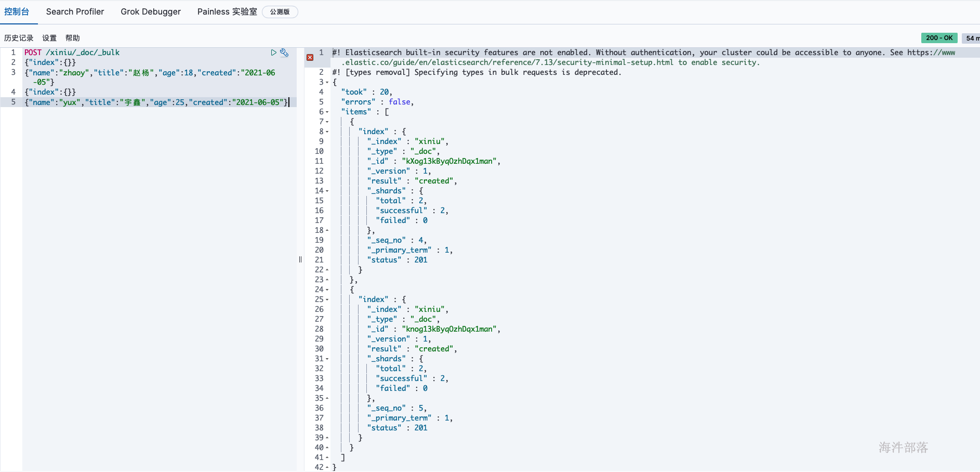Viewport: 980px width, 472px height.
Task: Click the second {"index":{}} at editor line 4
Action: [x=50, y=92]
